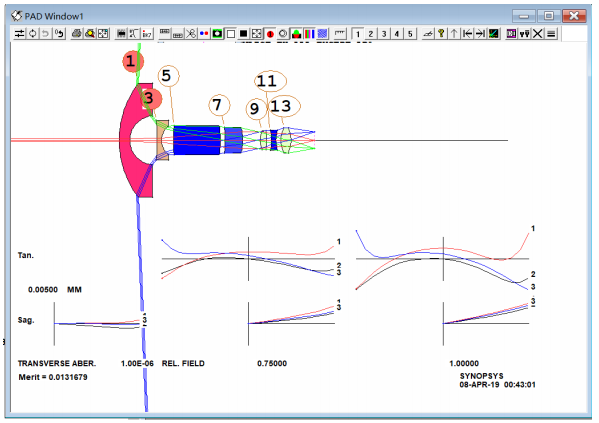Click the printer icon in the toolbar
Screen dimensions: 599x423
(x=77, y=34)
